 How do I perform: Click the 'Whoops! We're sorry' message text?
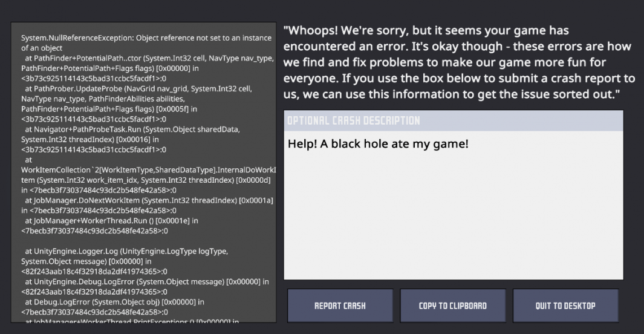[459, 62]
